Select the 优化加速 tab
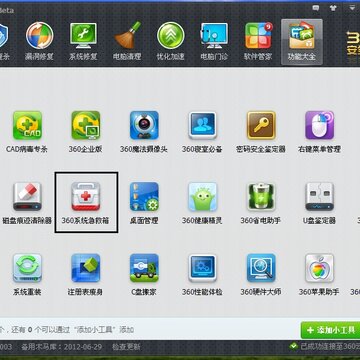Viewport: 360px width, 360px height. pos(171,41)
